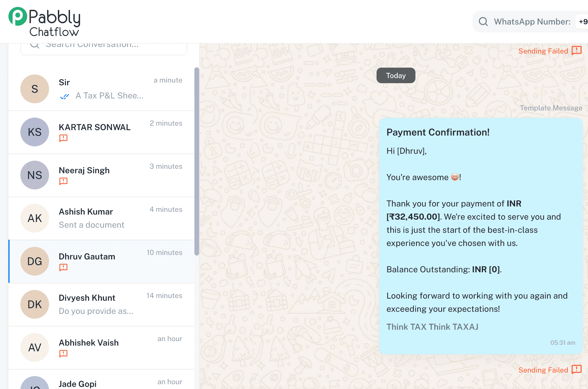Click the KS avatar of KARTAR SONWAL
The width and height of the screenshot is (588, 389).
pos(35,132)
